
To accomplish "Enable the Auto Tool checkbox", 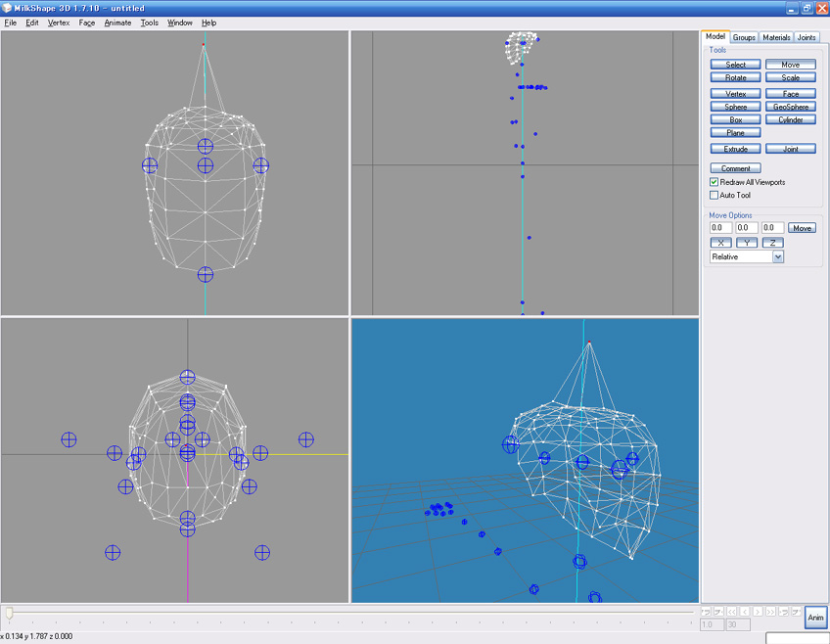I will tap(714, 196).
